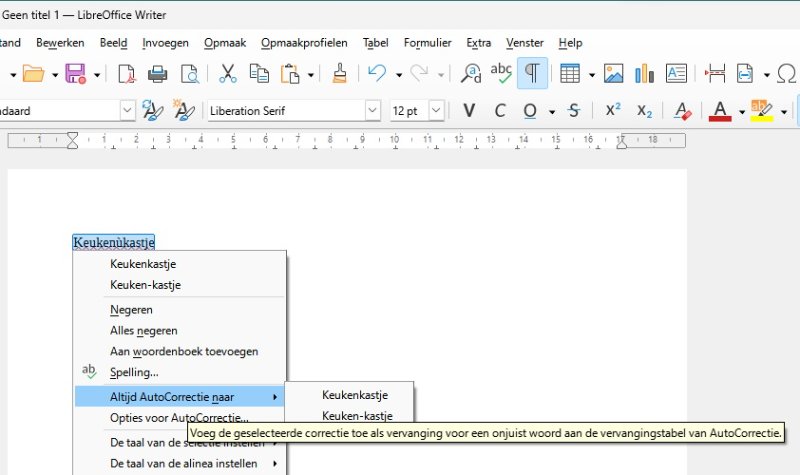800x475 pixels.
Task: Click the Clone formatting paintbrush icon
Action: (340, 73)
